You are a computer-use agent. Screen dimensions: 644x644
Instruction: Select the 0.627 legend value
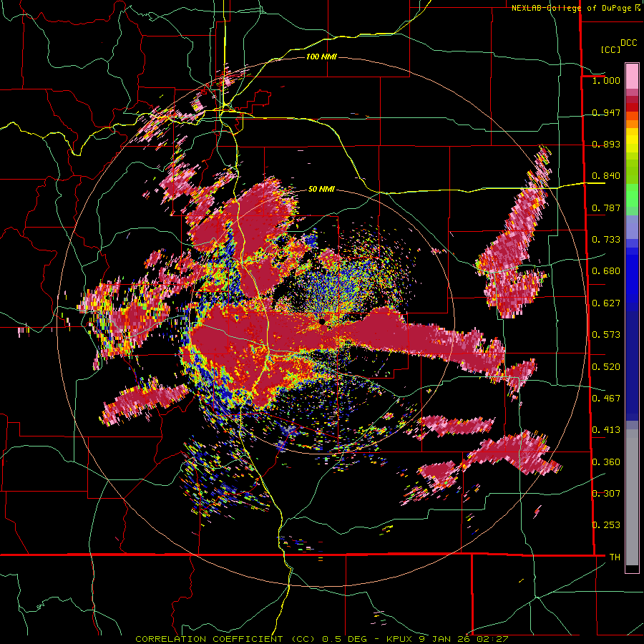click(606, 303)
